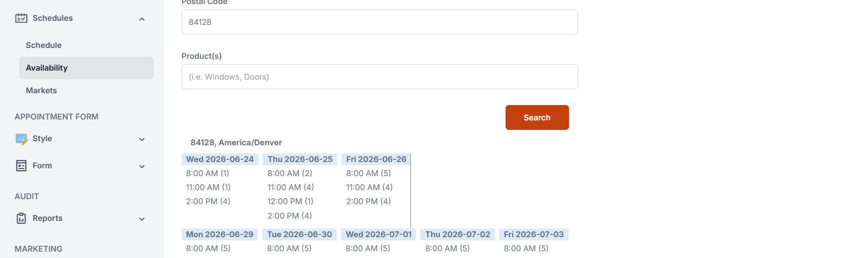The image size is (868, 258).
Task: Expand the Reports section chevron
Action: 142,219
